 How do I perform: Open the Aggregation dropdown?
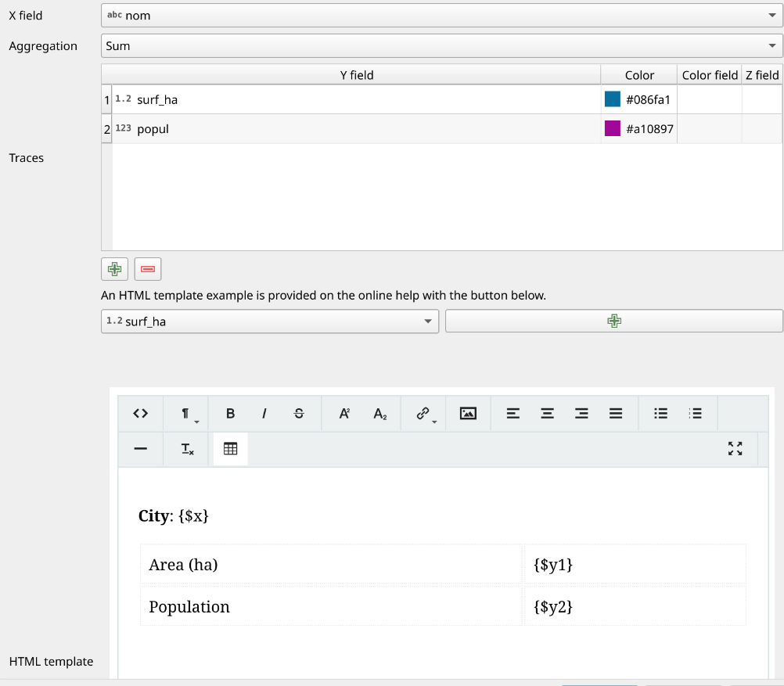point(441,45)
